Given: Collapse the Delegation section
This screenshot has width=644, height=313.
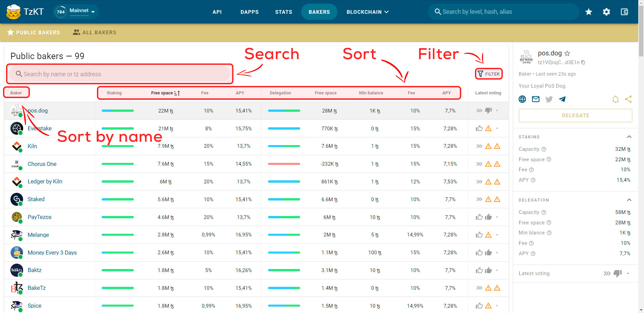Looking at the screenshot, I should coord(629,200).
